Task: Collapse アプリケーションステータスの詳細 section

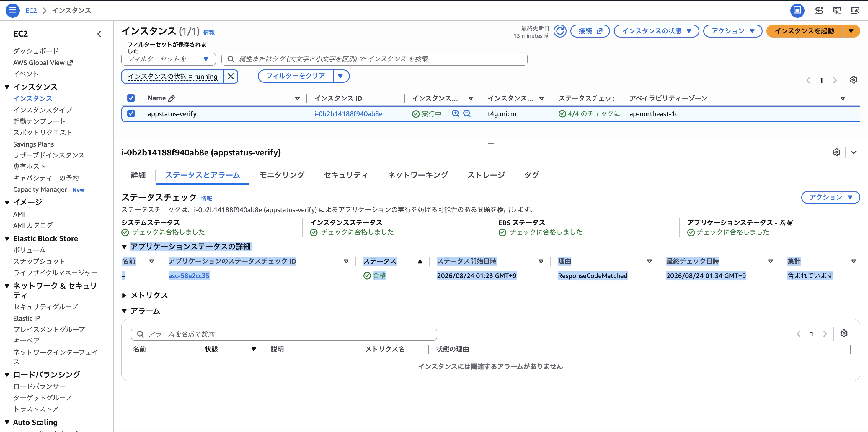Action: [x=124, y=247]
